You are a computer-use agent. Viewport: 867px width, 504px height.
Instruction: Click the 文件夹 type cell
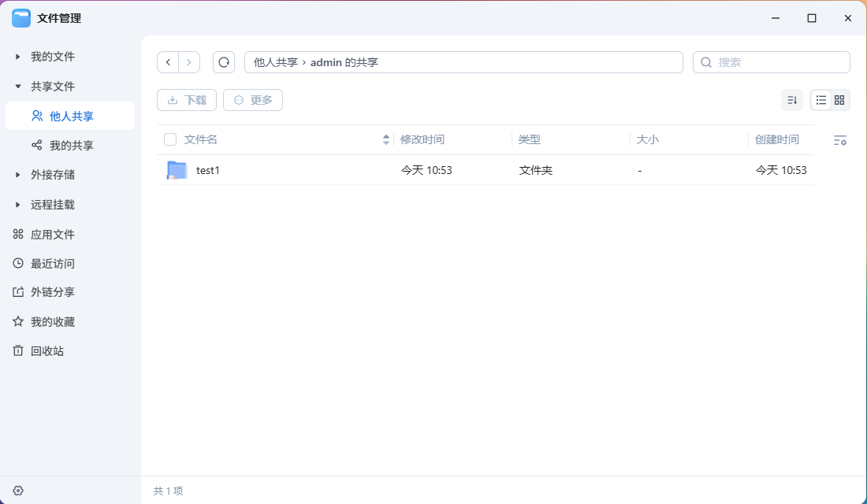536,170
